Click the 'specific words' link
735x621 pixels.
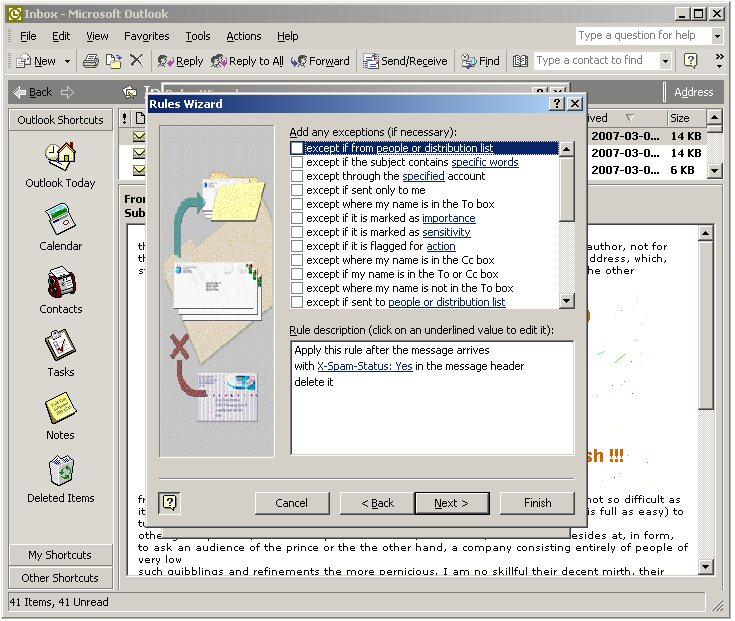tap(485, 162)
